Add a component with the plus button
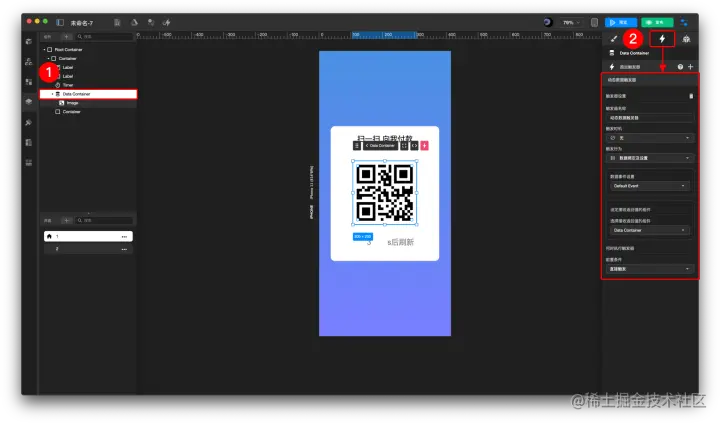Viewport: 720px width, 423px height. pos(67,36)
